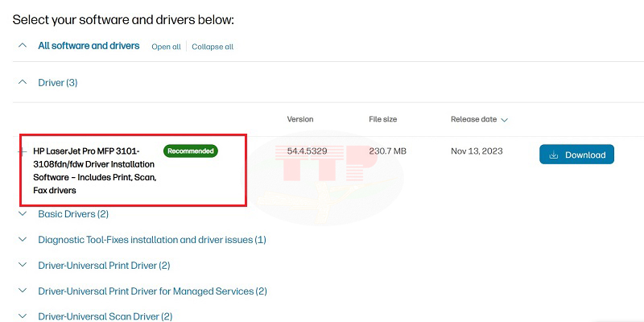
Task: Open Diagnostic Tool-Fixes installation and driver issues (1)
Action: click(152, 239)
